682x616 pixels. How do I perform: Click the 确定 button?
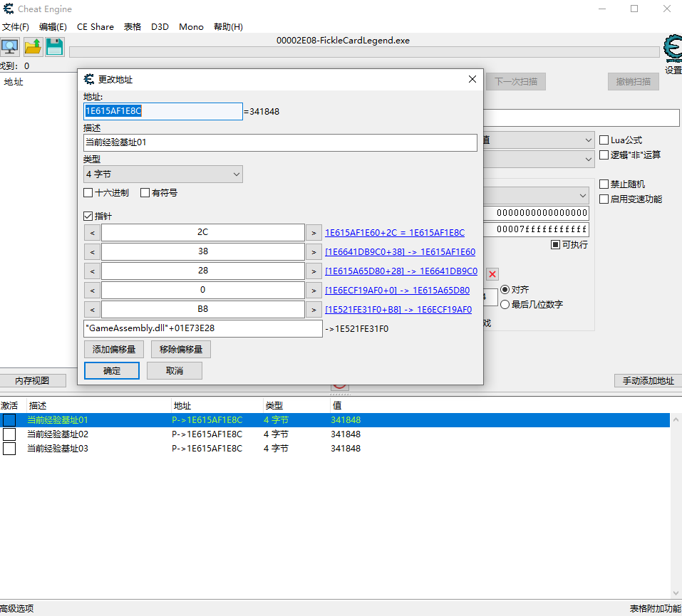coord(112,371)
